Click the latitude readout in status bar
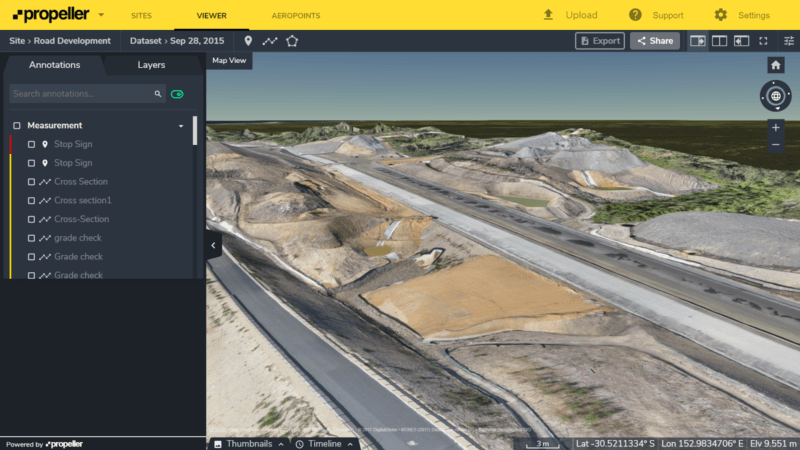This screenshot has height=450, width=800. [x=615, y=444]
